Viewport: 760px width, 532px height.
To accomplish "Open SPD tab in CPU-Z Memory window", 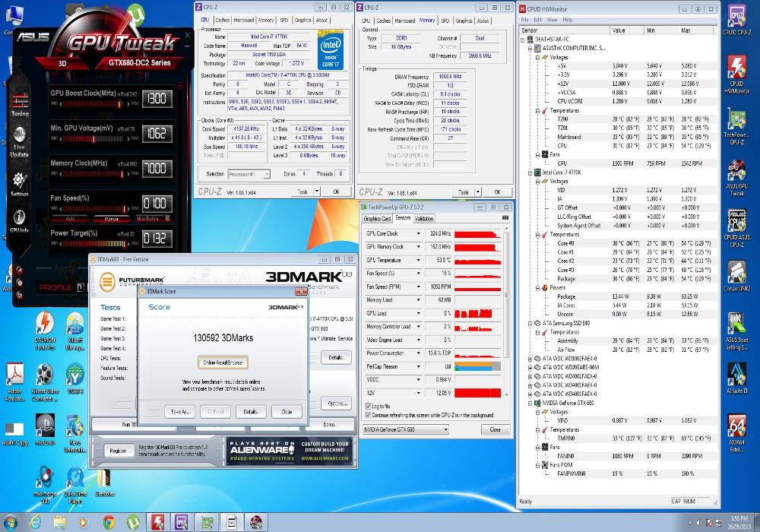I will coord(445,21).
